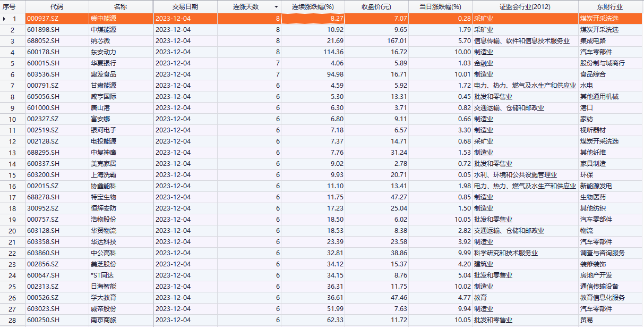This screenshot has width=644, height=327.
Task: Sort by the 代码 column header
Action: pos(56,7)
